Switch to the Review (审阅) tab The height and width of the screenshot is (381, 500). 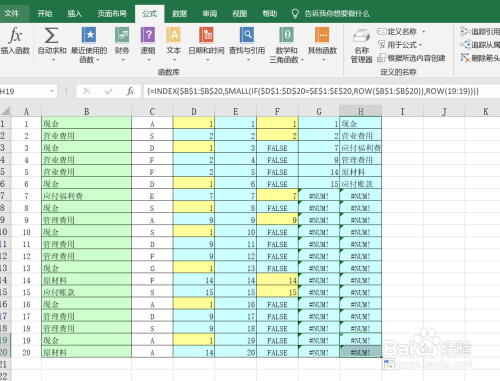[210, 14]
